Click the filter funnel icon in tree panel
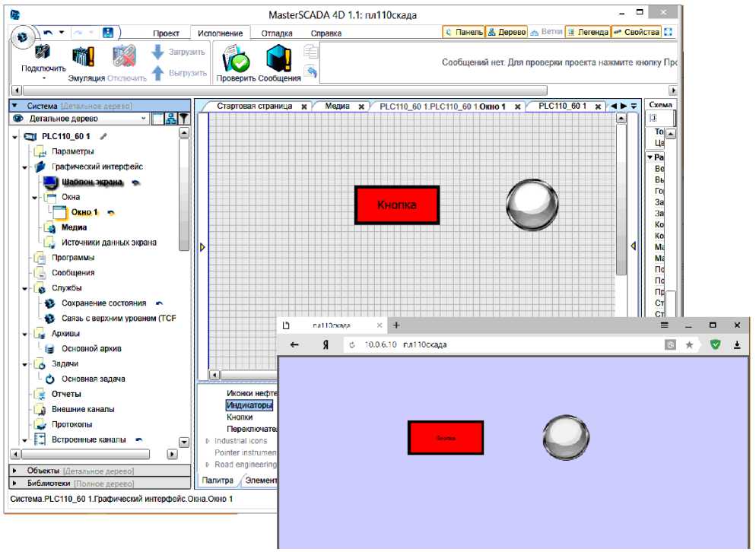Image resolution: width=756 pixels, height=552 pixels. (x=184, y=119)
